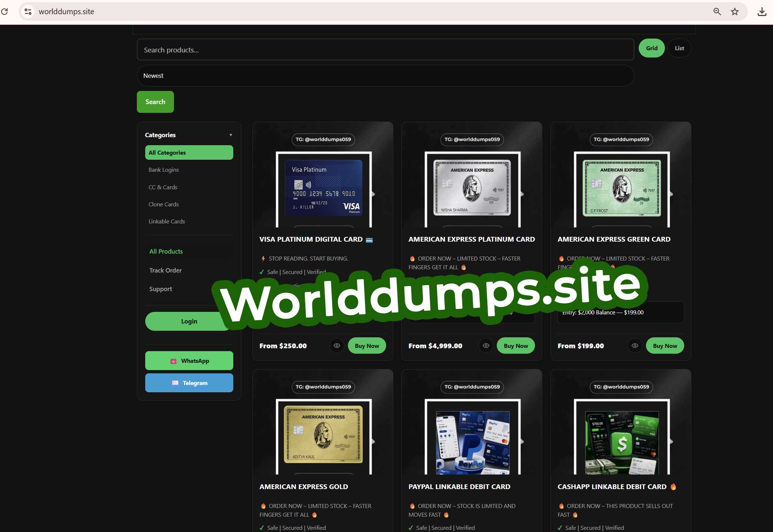Open the AMERICAN EXPRESS GREEN CARD title
Image resolution: width=773 pixels, height=532 pixels.
coord(614,239)
